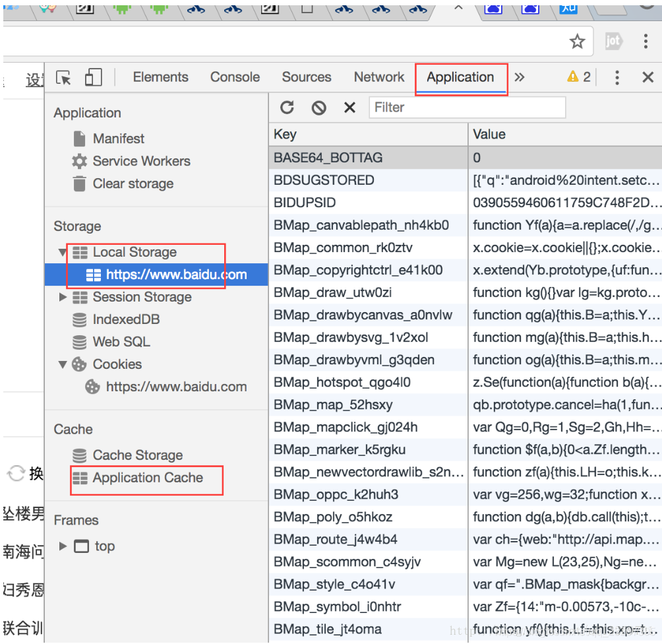Click the Filter input field
662x644 pixels.
467,108
